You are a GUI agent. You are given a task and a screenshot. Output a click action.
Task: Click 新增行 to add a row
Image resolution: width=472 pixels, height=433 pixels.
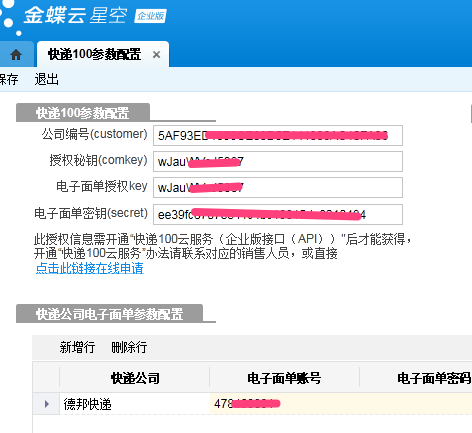click(77, 347)
